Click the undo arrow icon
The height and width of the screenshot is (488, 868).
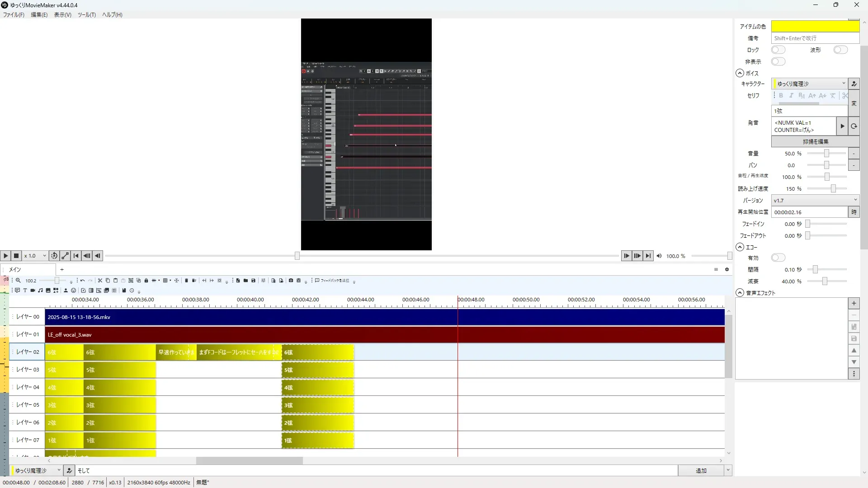82,281
